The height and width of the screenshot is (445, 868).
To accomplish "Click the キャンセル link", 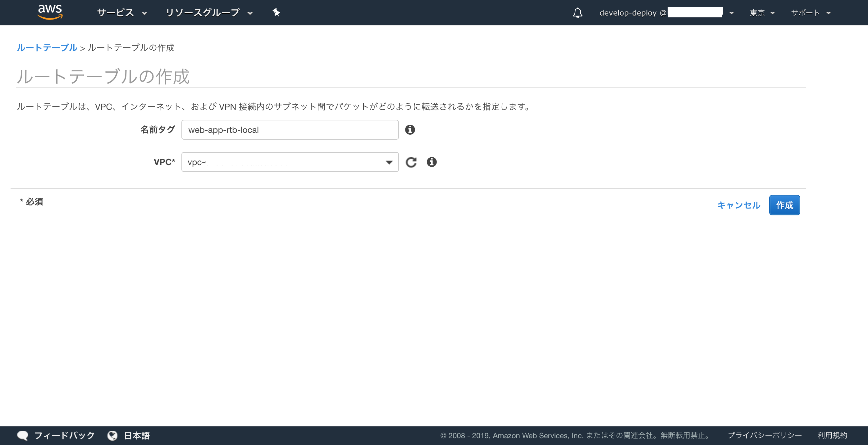I will [x=738, y=205].
